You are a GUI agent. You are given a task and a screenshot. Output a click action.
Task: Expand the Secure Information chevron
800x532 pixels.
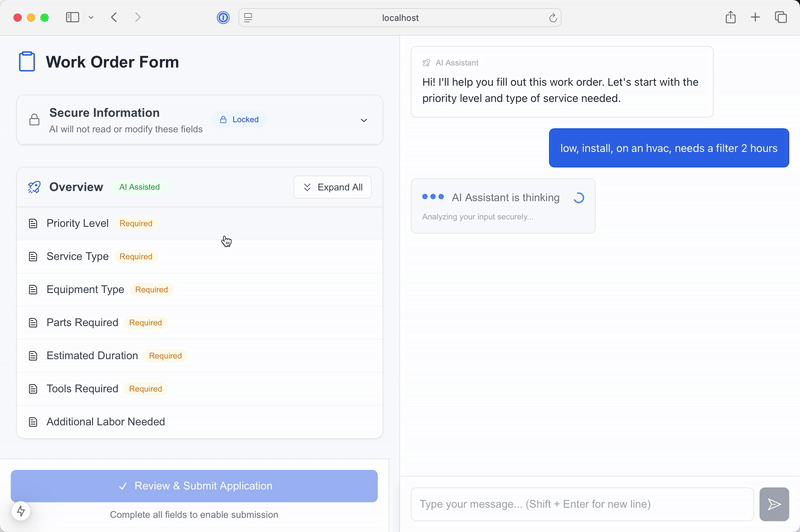pyautogui.click(x=364, y=120)
